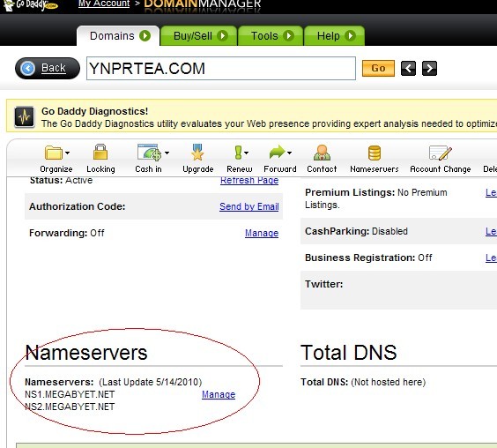Expand the Renew dropdown arrow
This screenshot has width=497, height=448.
pos(246,153)
